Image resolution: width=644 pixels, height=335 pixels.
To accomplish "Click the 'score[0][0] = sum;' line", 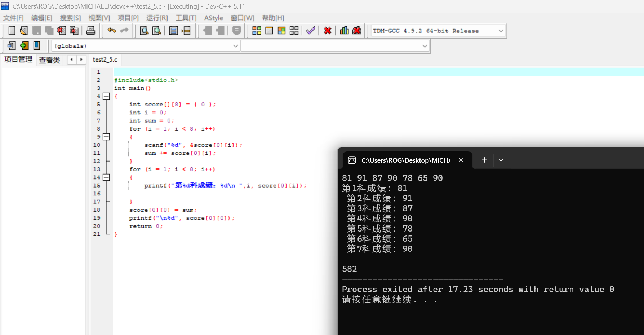I will tap(163, 210).
